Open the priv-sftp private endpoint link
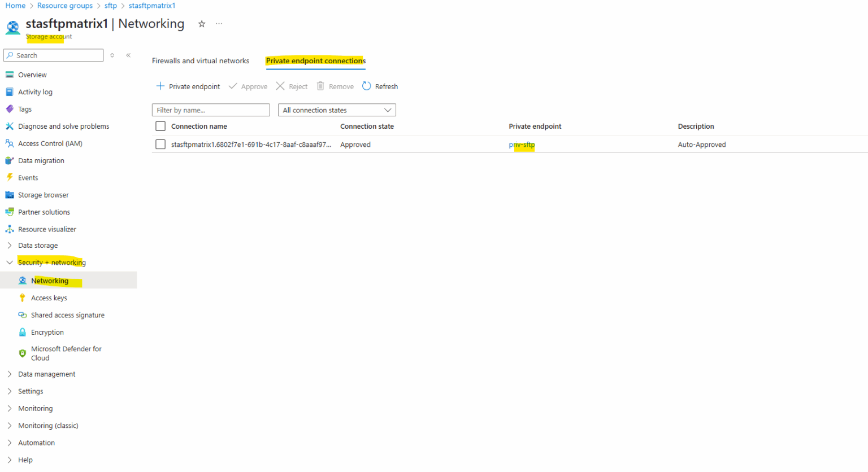 coord(521,144)
